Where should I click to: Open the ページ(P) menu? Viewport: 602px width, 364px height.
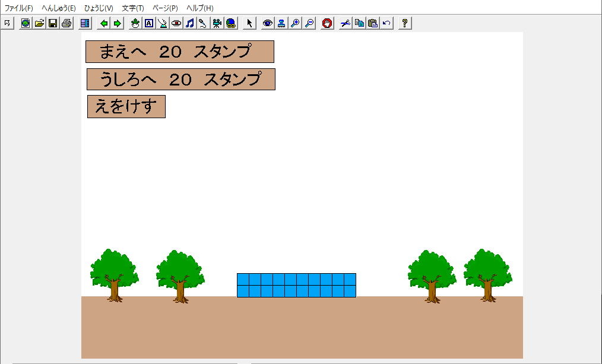[165, 8]
